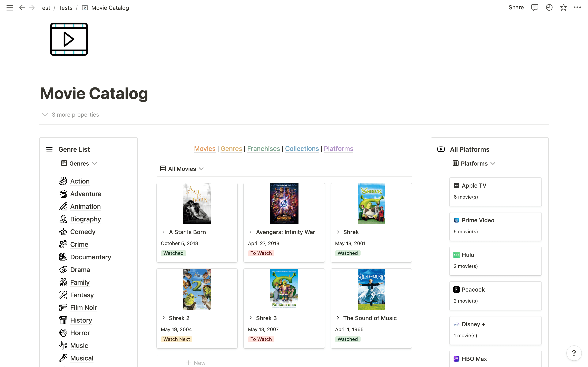Open the Genres view dropdown
The height and width of the screenshot is (367, 588).
(x=79, y=163)
